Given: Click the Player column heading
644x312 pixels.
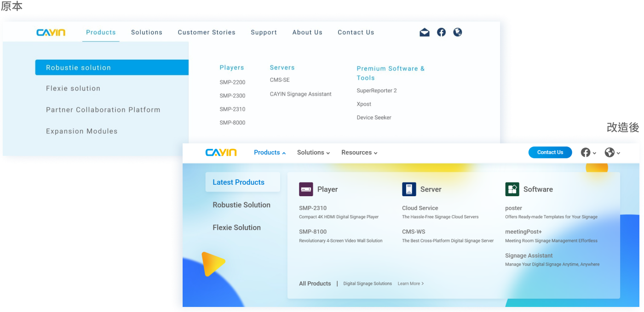Looking at the screenshot, I should point(328,189).
